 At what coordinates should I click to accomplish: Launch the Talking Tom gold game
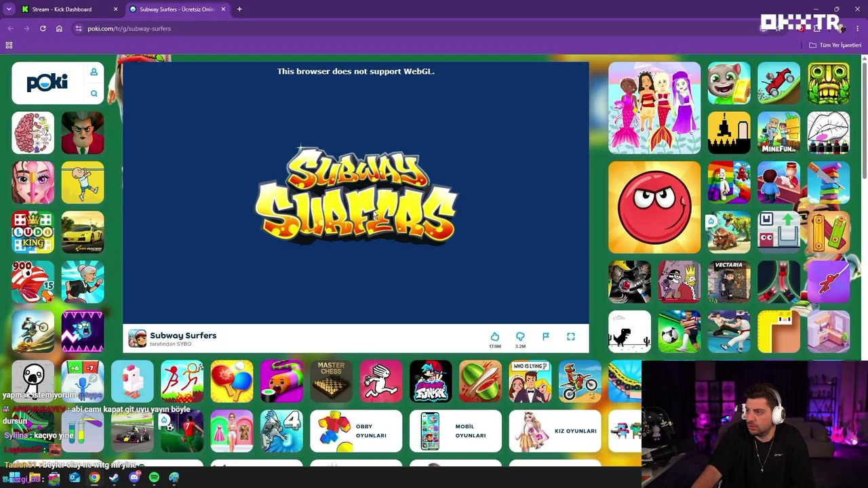(x=729, y=83)
